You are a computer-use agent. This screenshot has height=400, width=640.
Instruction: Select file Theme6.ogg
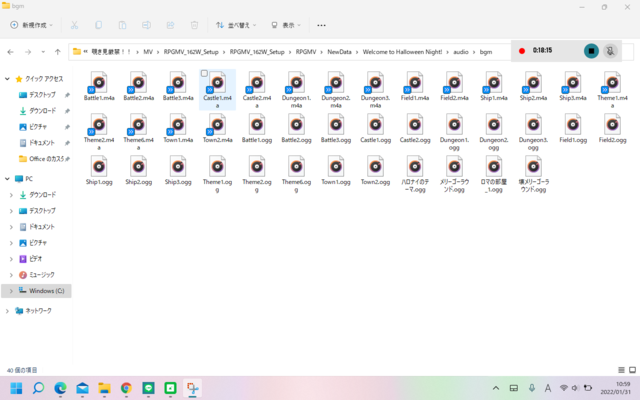click(296, 174)
